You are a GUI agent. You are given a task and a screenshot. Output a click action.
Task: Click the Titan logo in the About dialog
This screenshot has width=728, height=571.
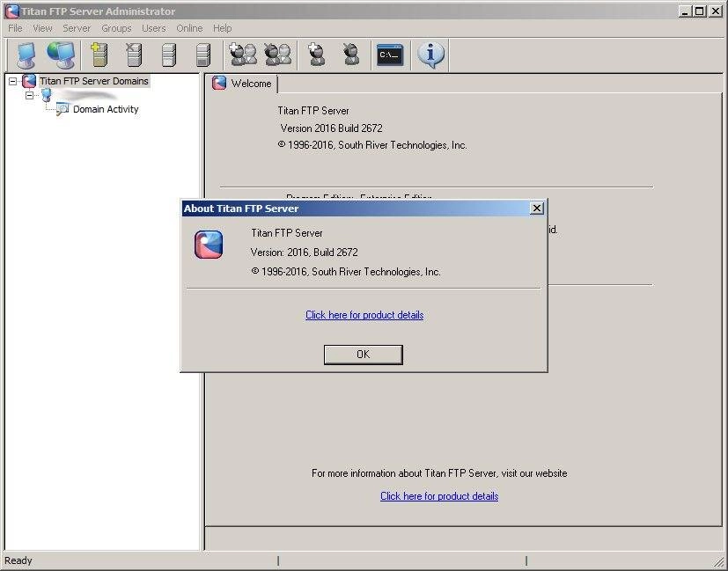pos(209,245)
